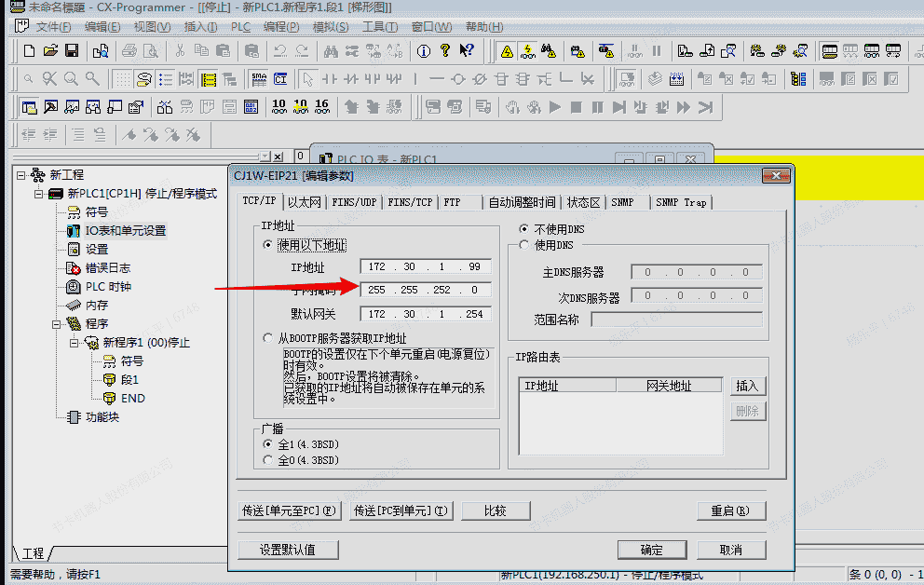Image resolution: width=924 pixels, height=585 pixels.
Task: Collapse the 新程序1 (00)停止 tree node
Action: click(x=75, y=343)
